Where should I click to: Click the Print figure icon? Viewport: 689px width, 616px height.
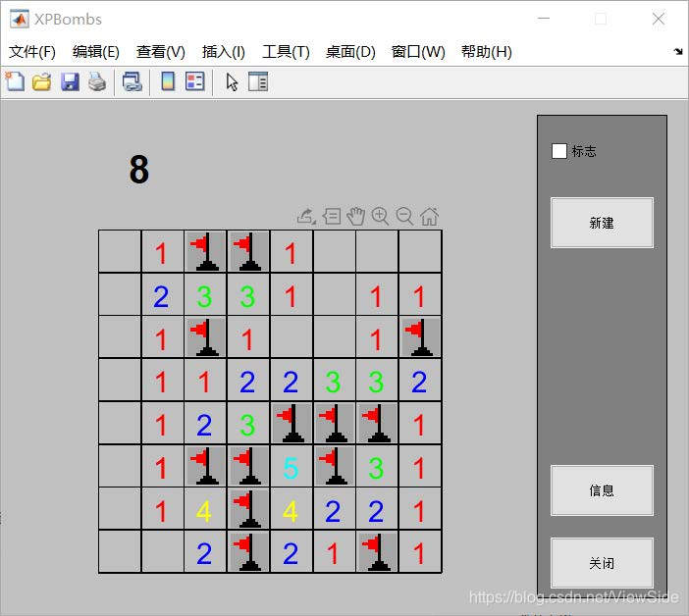pos(97,81)
